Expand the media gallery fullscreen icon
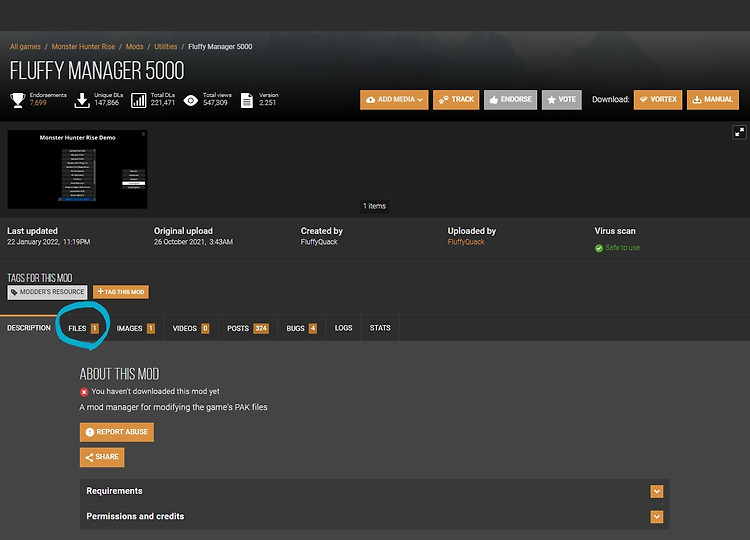The width and height of the screenshot is (750, 540). tap(739, 132)
